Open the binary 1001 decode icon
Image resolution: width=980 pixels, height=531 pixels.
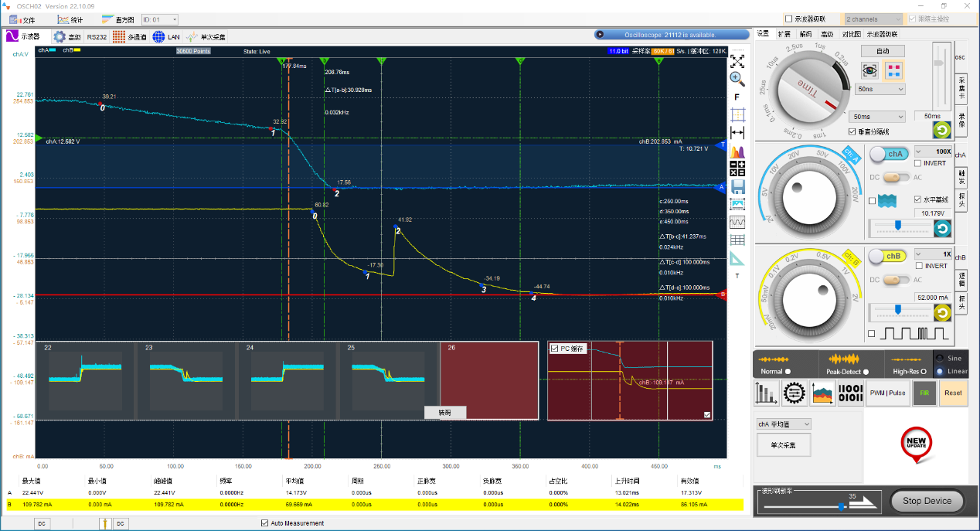pyautogui.click(x=851, y=393)
